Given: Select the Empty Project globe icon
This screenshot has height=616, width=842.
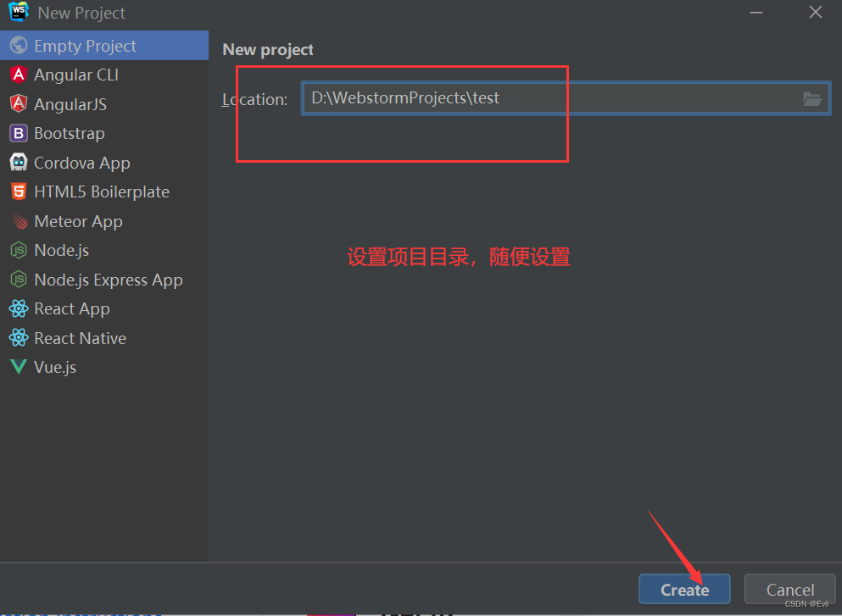Looking at the screenshot, I should pyautogui.click(x=19, y=46).
